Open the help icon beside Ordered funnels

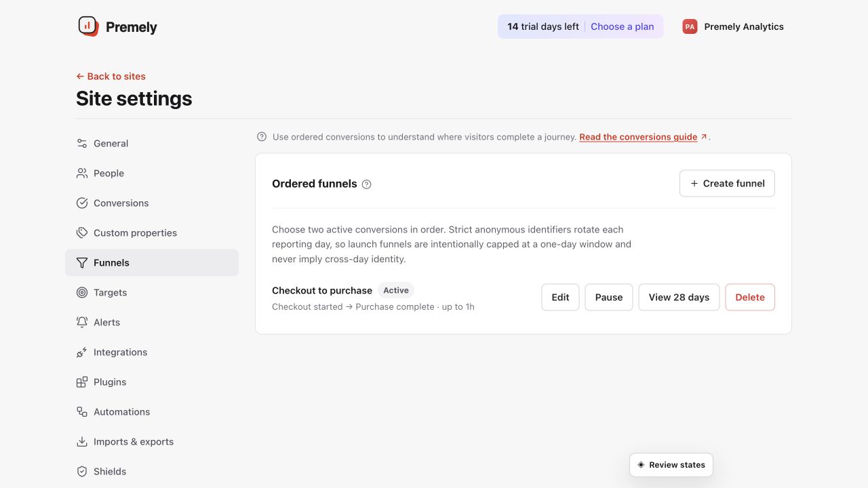coord(367,184)
